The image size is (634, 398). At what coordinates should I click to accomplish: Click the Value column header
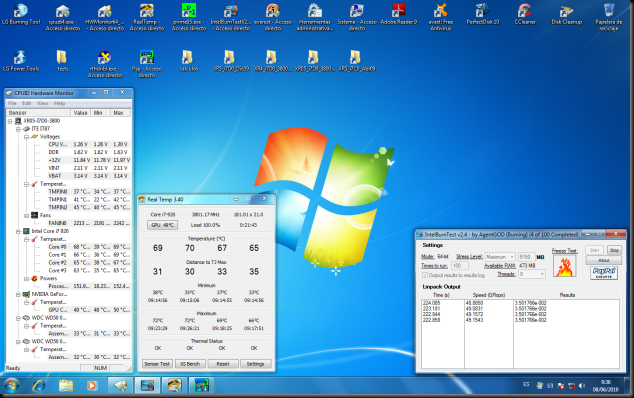[80, 113]
